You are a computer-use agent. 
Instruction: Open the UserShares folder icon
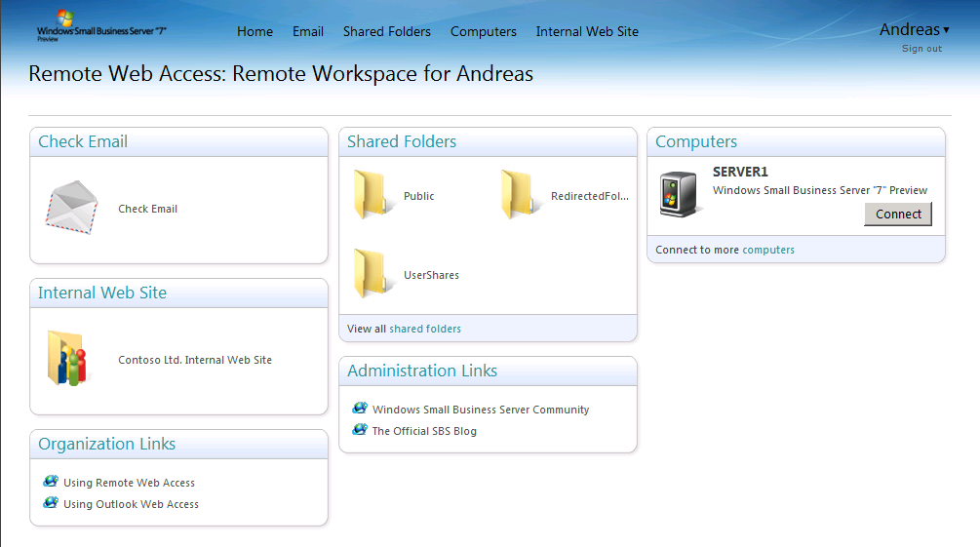pyautogui.click(x=373, y=274)
